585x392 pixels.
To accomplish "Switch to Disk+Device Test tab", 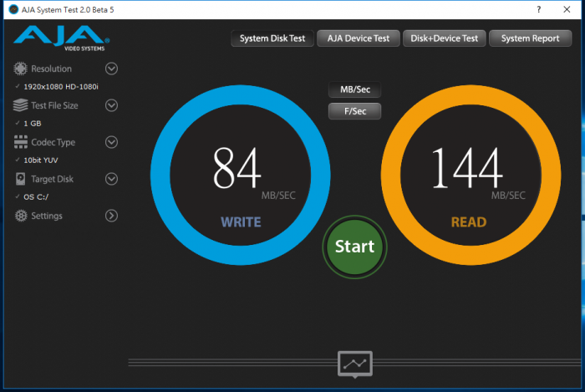I will click(x=444, y=38).
